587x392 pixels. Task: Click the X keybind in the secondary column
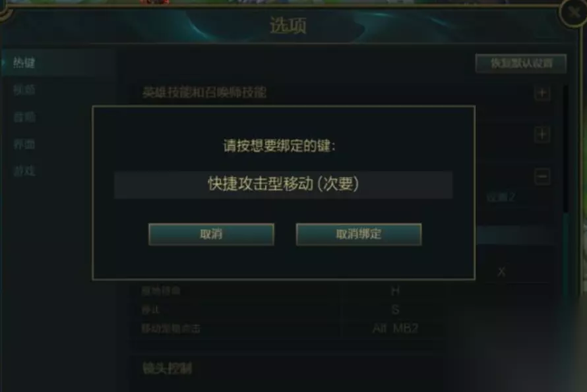tap(501, 271)
